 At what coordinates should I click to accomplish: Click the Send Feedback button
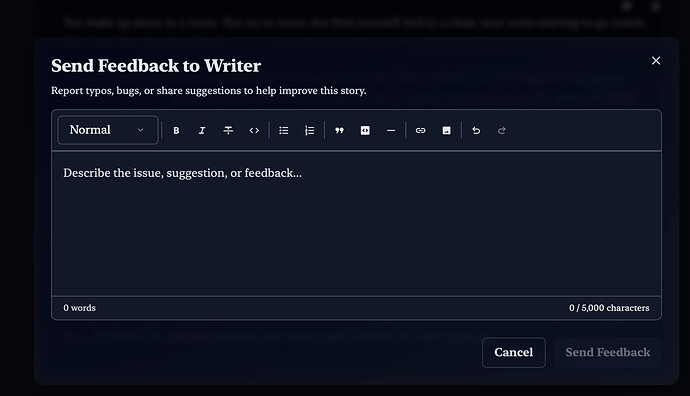coord(608,352)
